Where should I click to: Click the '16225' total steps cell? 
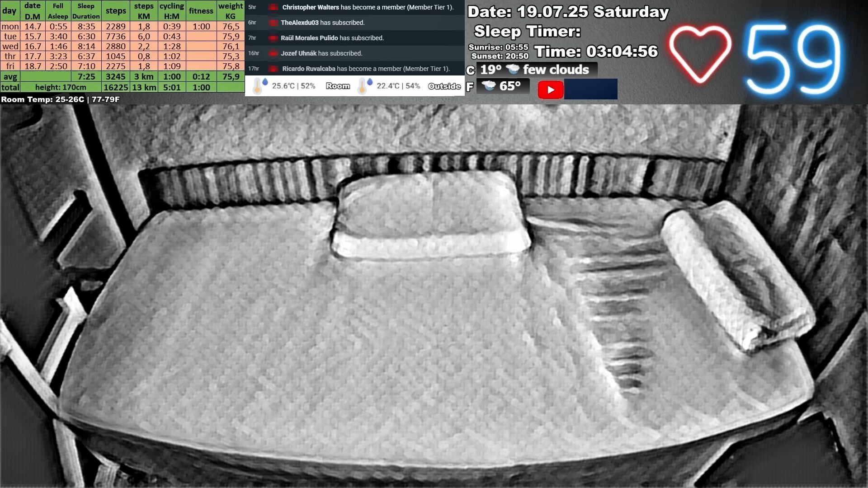[116, 87]
